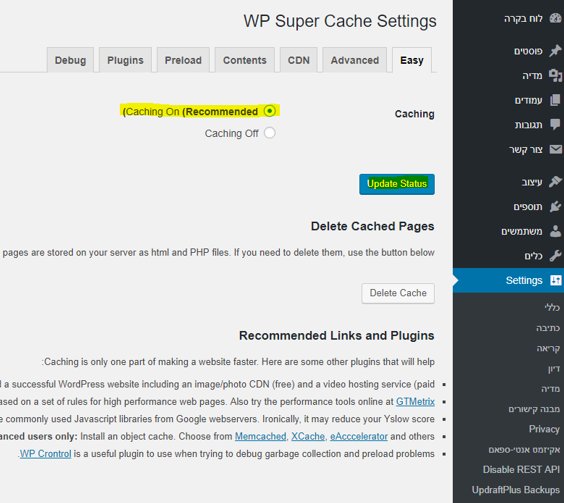Open the dashboard gauge icon

click(x=555, y=18)
